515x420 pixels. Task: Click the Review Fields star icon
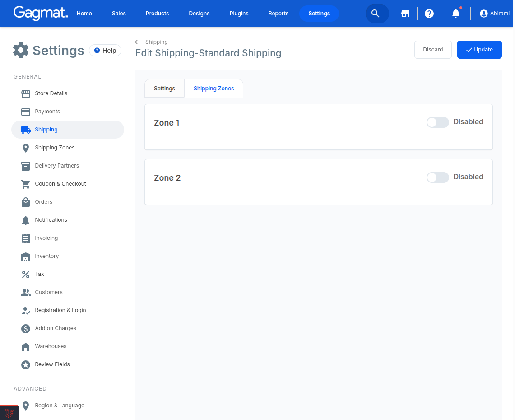pyautogui.click(x=26, y=365)
